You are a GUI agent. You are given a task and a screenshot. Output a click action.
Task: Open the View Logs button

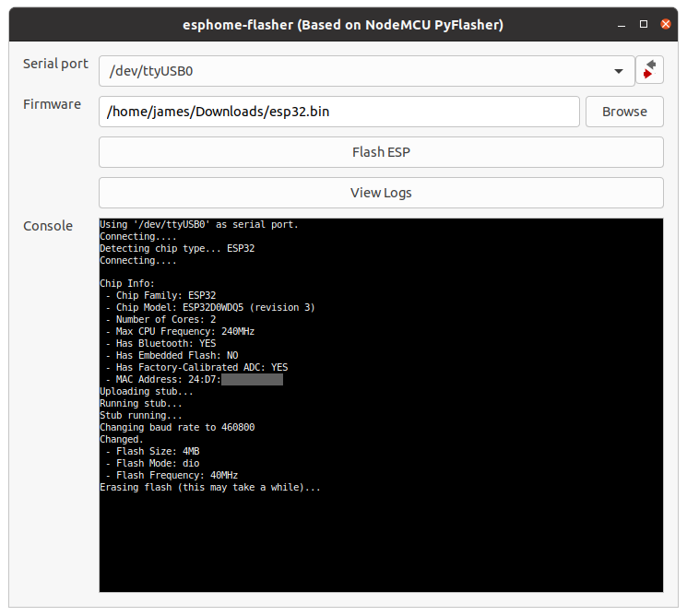(381, 193)
